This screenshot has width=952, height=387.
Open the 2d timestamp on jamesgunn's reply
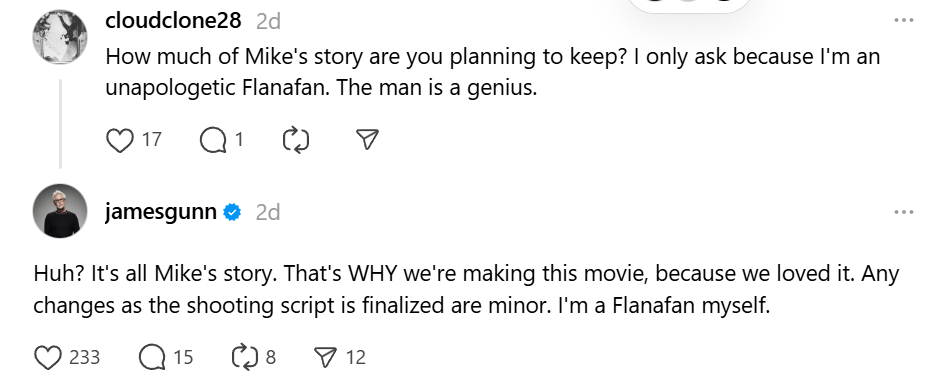click(x=268, y=213)
